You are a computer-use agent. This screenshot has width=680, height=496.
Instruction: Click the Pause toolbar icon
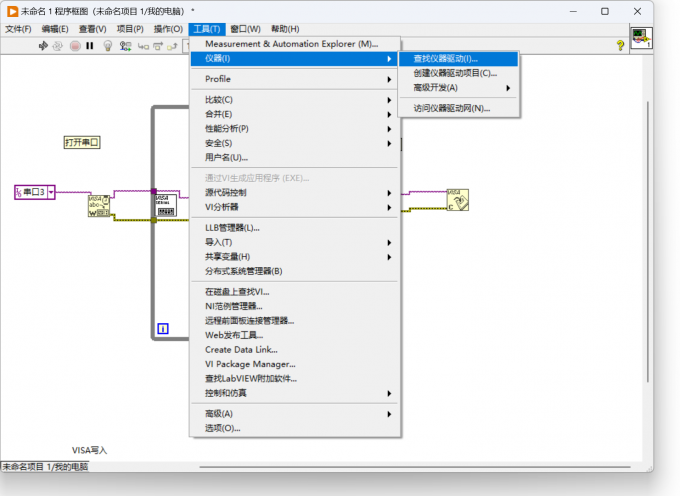pos(90,46)
